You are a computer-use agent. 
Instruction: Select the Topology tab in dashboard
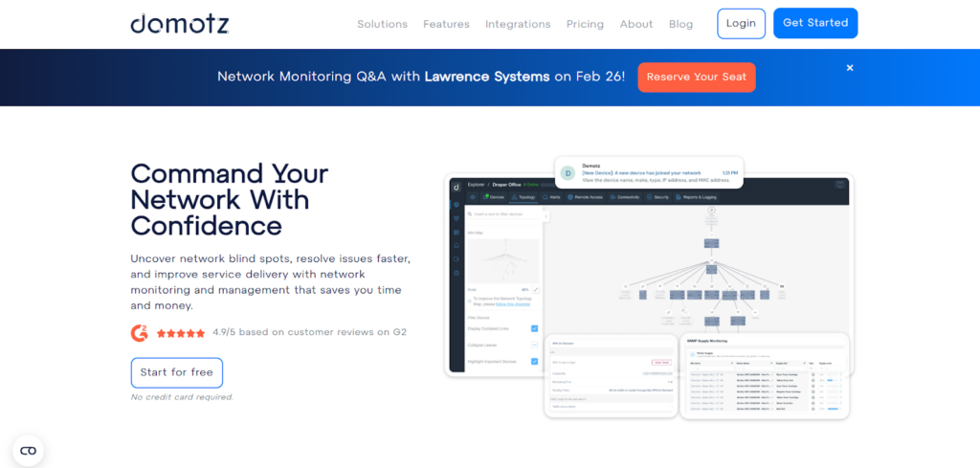pos(523,197)
